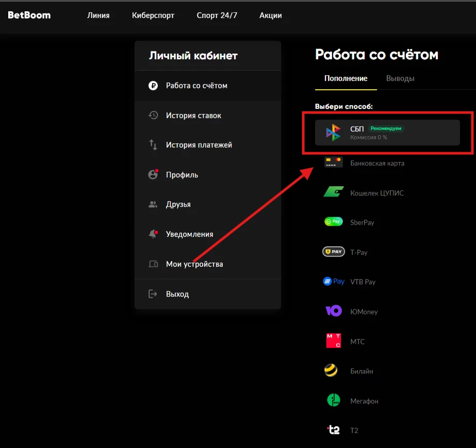This screenshot has height=448, width=476.
Task: Open Работа со счётом in sidebar
Action: point(208,86)
